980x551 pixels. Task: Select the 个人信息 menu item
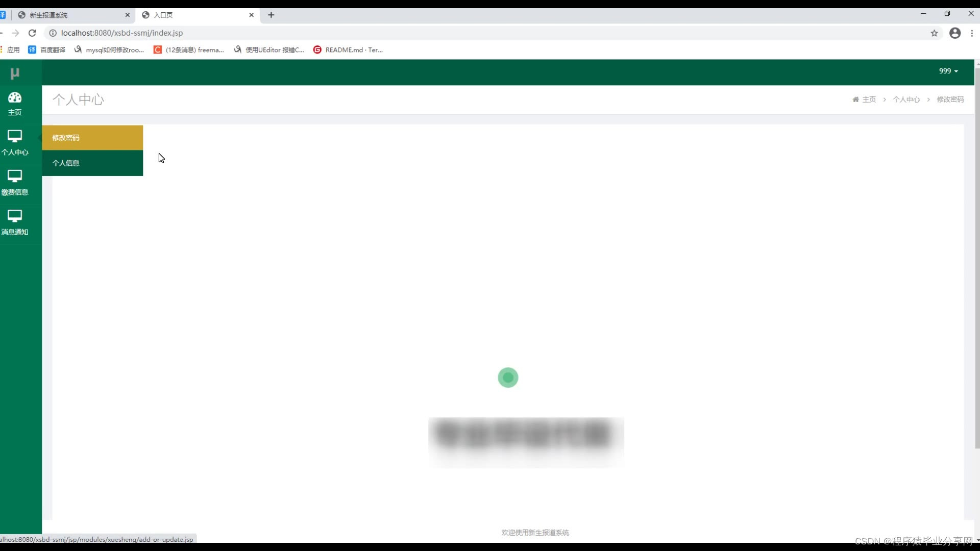pyautogui.click(x=65, y=163)
